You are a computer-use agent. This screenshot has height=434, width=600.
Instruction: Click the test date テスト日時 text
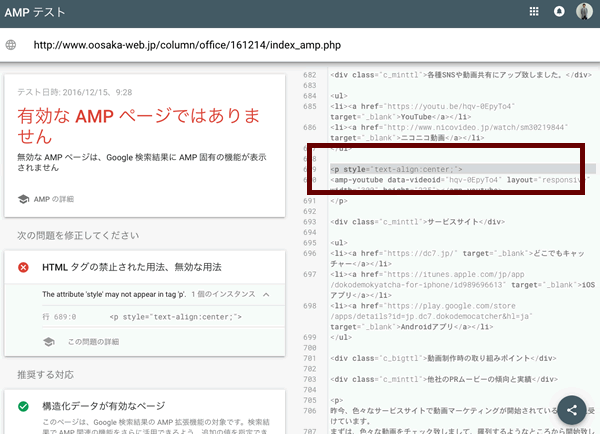point(75,92)
